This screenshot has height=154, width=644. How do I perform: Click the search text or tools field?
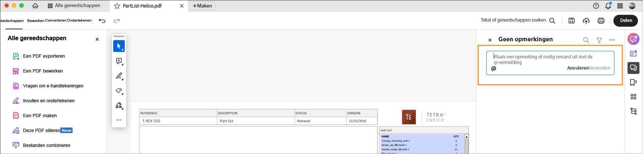518,20
